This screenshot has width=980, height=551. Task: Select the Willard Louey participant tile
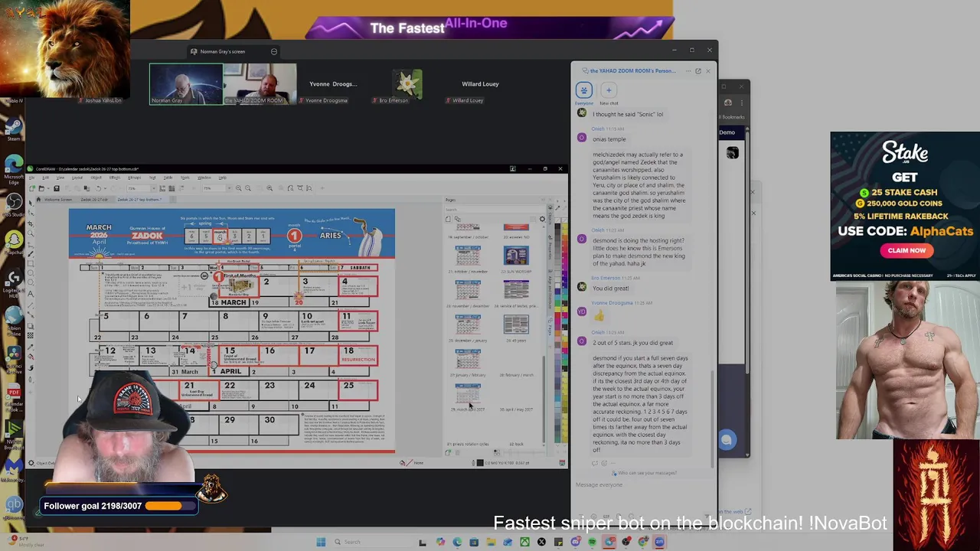[481, 84]
